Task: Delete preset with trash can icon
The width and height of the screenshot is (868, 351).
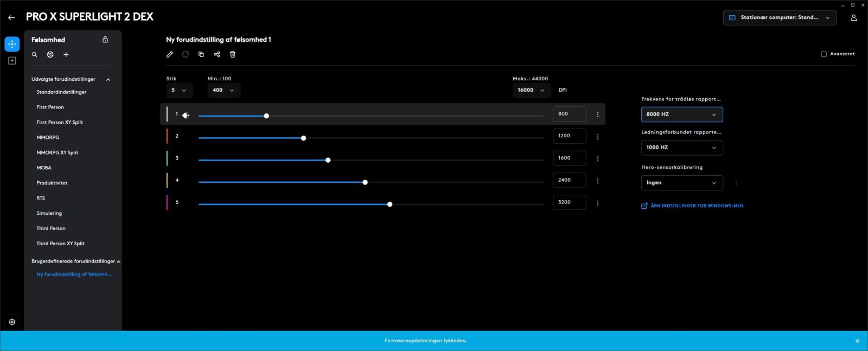Action: (233, 54)
